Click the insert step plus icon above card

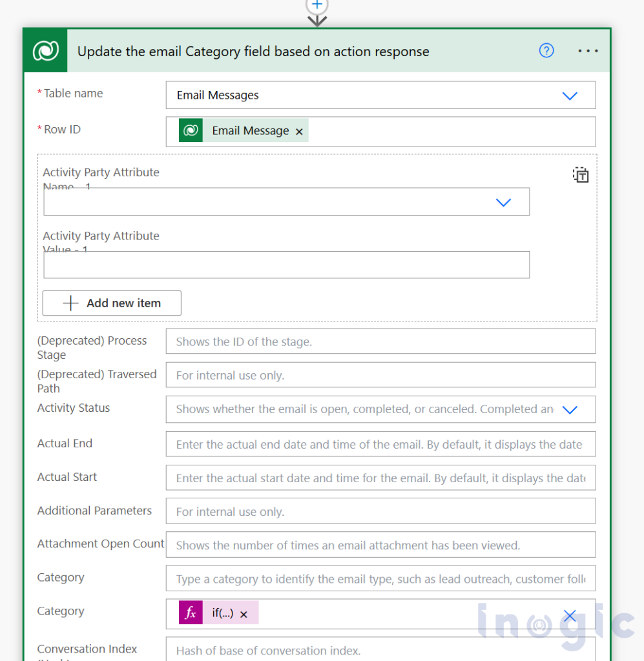pos(317,4)
